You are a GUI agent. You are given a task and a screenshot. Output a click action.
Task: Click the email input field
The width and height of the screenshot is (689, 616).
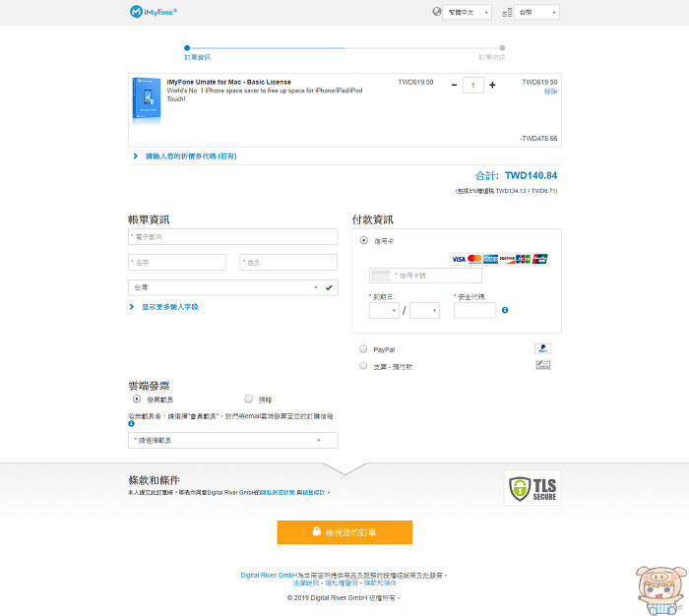click(233, 237)
